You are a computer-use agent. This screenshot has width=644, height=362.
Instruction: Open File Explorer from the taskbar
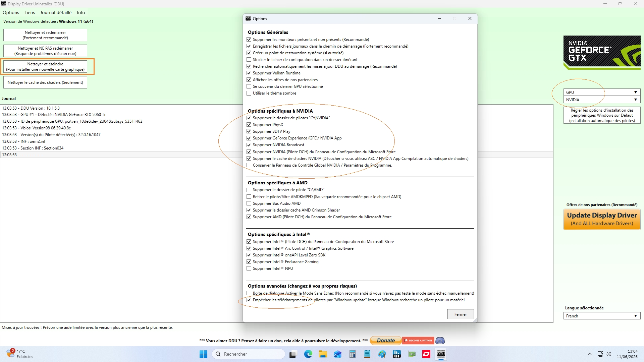pyautogui.click(x=323, y=354)
